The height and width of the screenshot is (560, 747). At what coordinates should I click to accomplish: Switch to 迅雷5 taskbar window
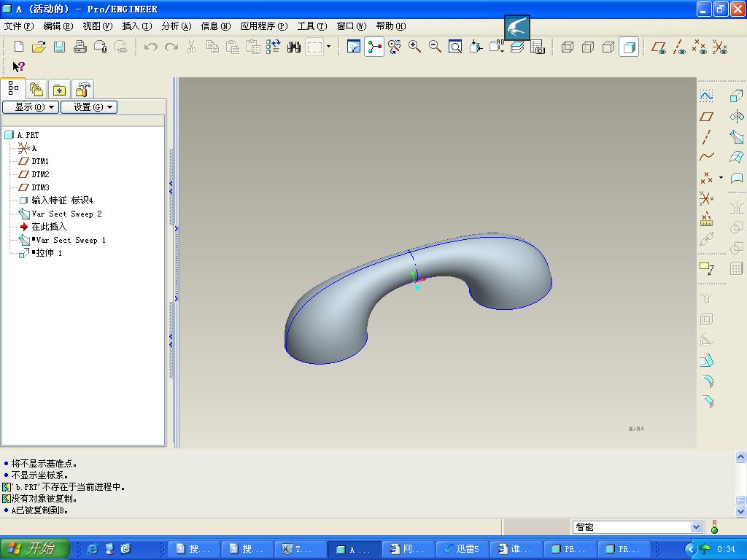click(x=461, y=549)
